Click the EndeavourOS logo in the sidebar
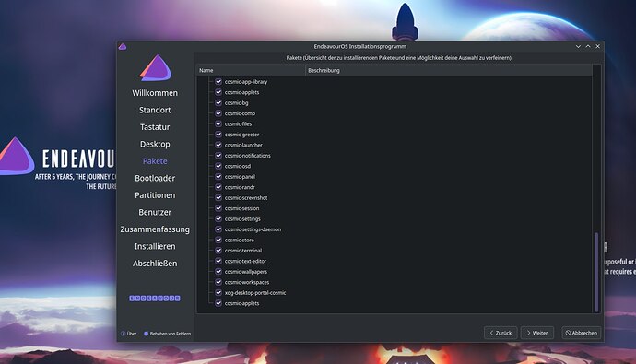 [x=156, y=67]
